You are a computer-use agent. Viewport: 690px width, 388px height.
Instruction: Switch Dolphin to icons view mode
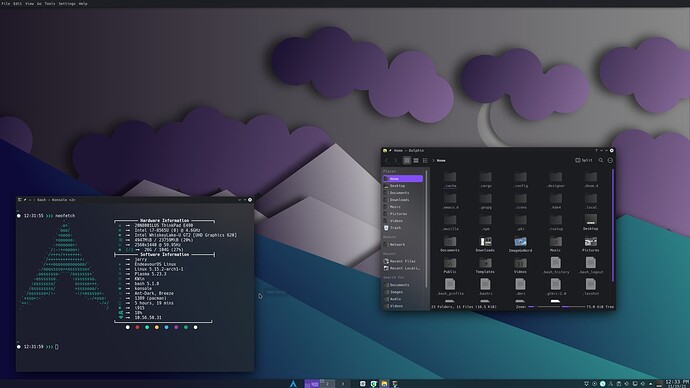point(407,161)
